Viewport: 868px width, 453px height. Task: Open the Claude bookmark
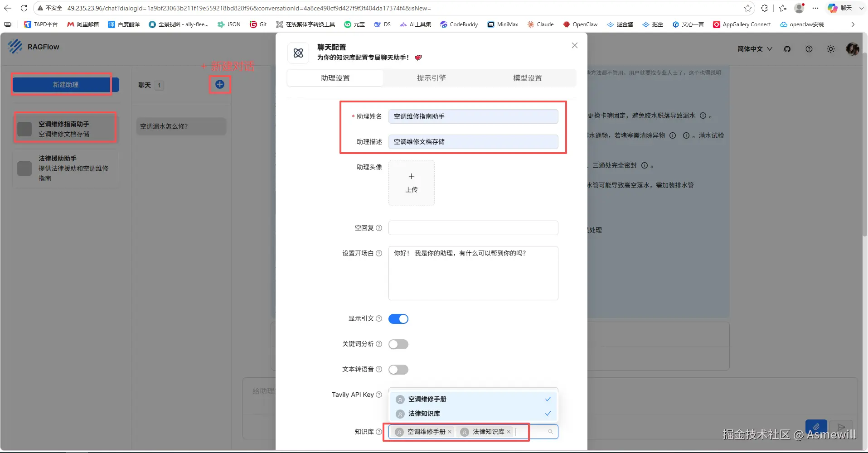pos(540,24)
